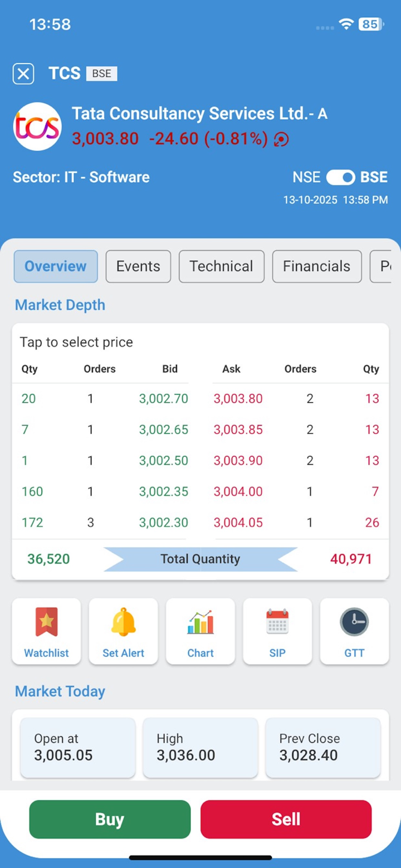
Task: Select bid price 3,002.70
Action: 163,398
